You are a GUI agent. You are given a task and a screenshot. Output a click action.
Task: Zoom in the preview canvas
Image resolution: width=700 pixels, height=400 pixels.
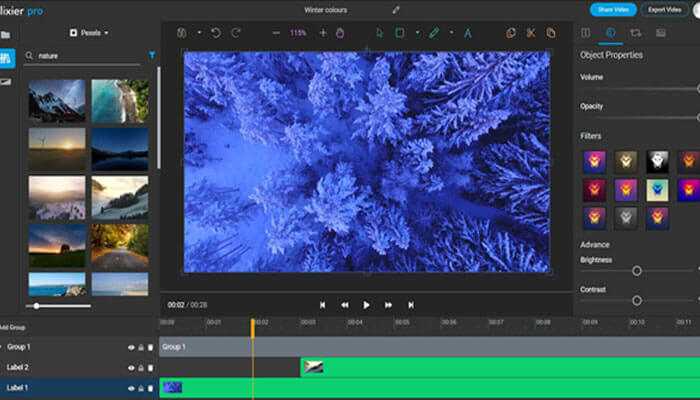point(323,33)
